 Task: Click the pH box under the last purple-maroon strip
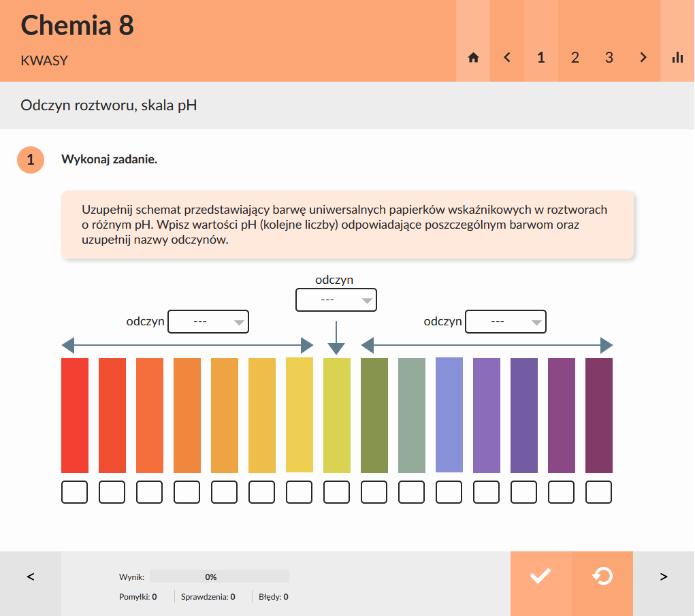pyautogui.click(x=599, y=491)
